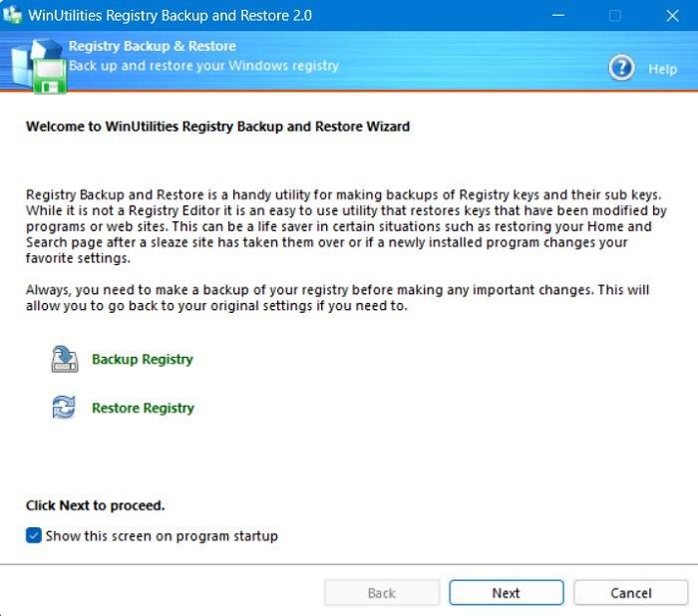698x616 pixels.
Task: Click 'Back up and restore your Windows registry' subtitle
Action: (x=203, y=66)
